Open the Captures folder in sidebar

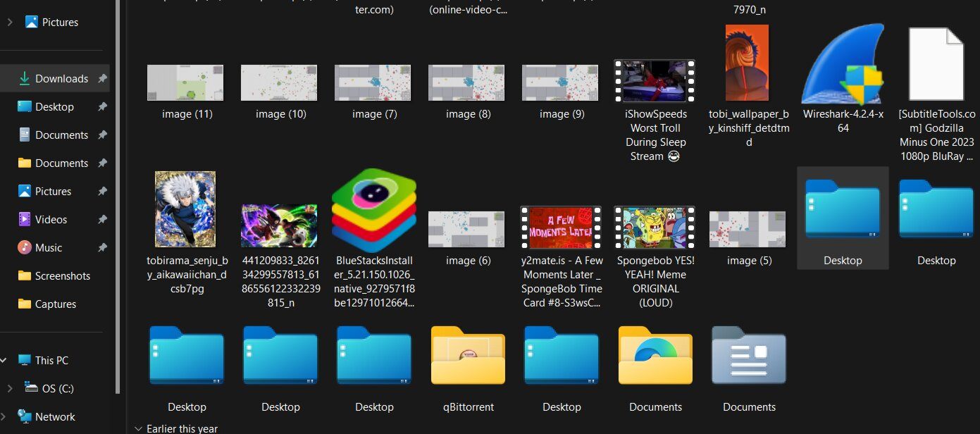[56, 304]
